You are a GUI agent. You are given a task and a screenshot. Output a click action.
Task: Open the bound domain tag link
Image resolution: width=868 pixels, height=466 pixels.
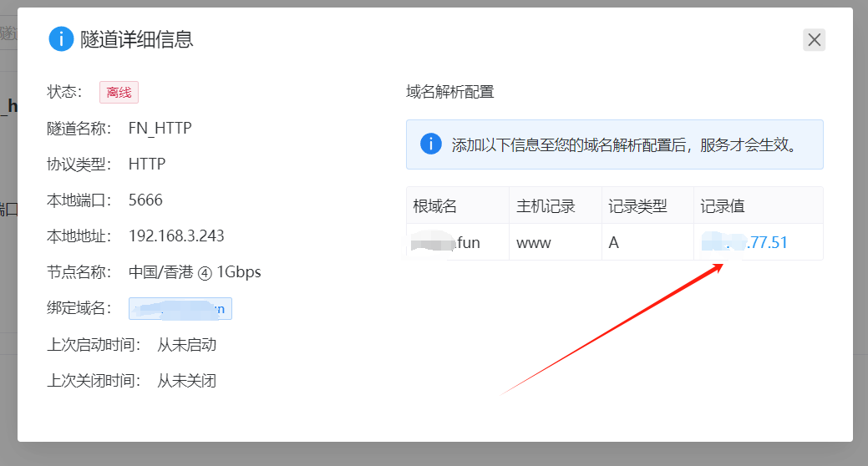180,309
